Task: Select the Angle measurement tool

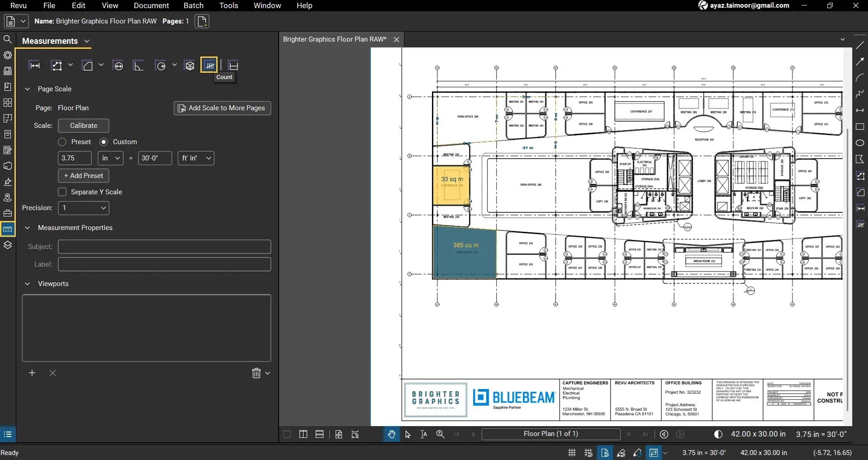Action: coord(138,65)
